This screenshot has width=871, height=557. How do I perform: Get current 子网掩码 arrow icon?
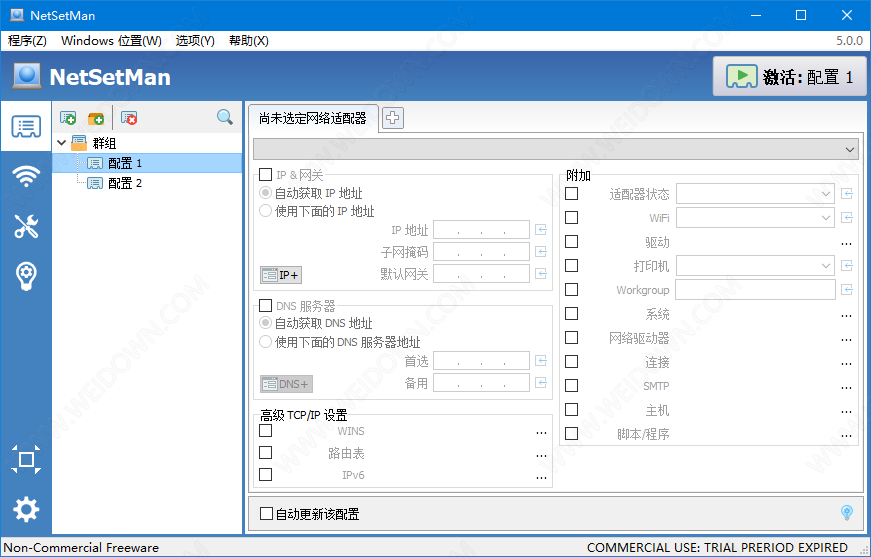pyautogui.click(x=541, y=252)
